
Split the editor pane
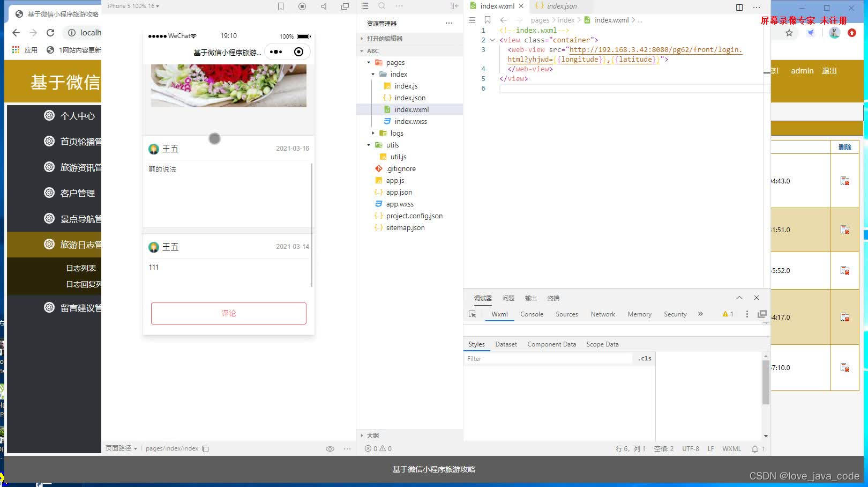click(739, 7)
